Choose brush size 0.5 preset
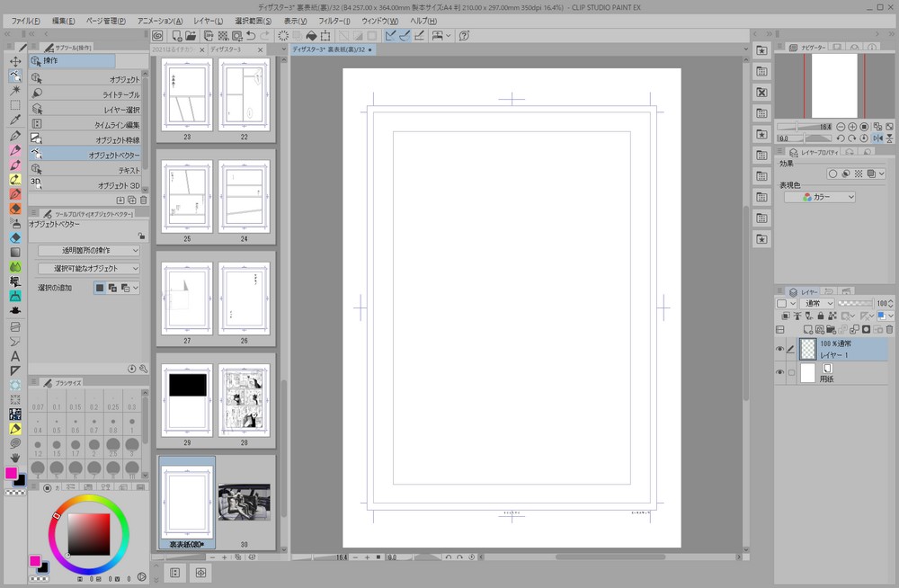 click(56, 425)
